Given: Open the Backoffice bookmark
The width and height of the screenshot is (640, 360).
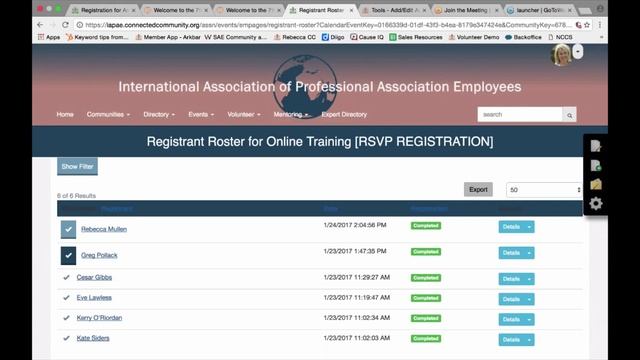Looking at the screenshot, I should (x=523, y=37).
